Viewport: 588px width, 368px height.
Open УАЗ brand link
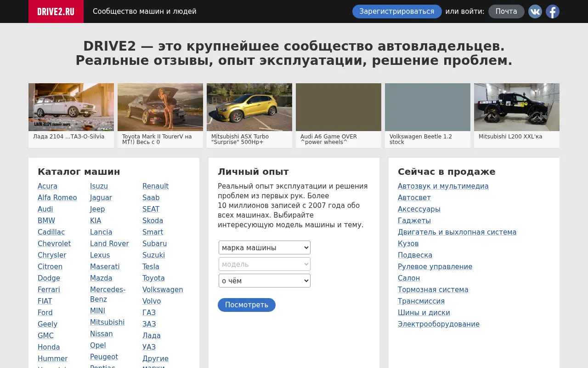pyautogui.click(x=149, y=347)
